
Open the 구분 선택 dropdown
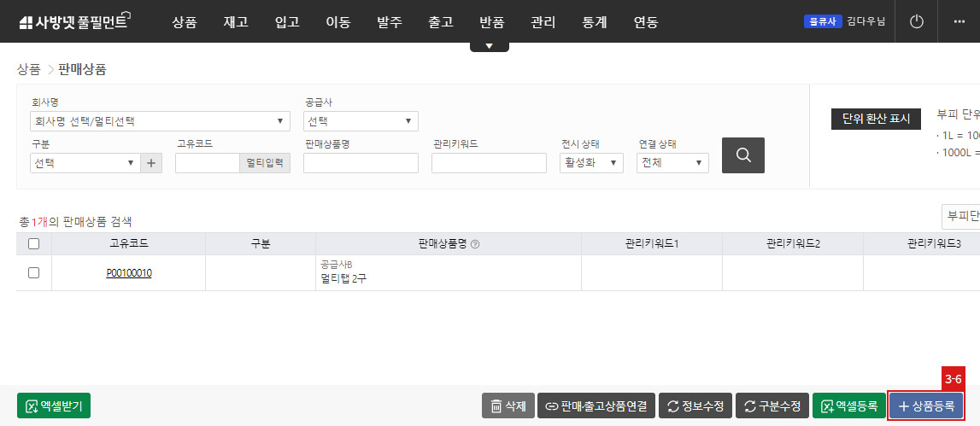(85, 163)
